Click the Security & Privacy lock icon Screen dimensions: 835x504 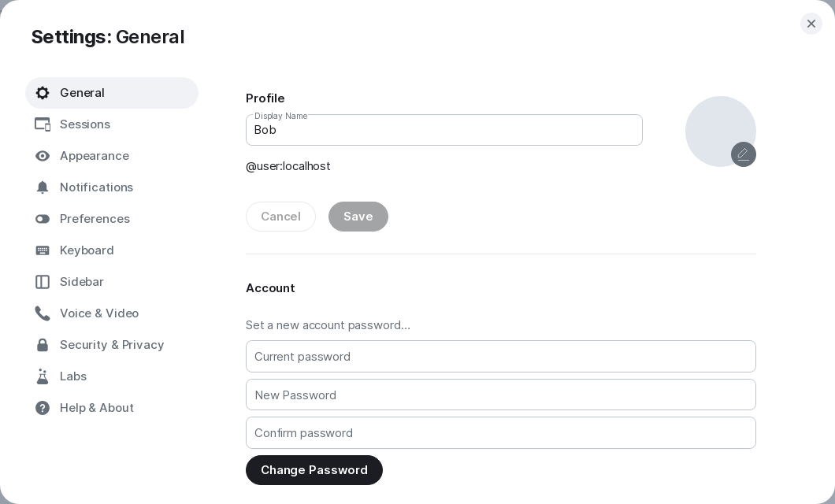coord(43,345)
